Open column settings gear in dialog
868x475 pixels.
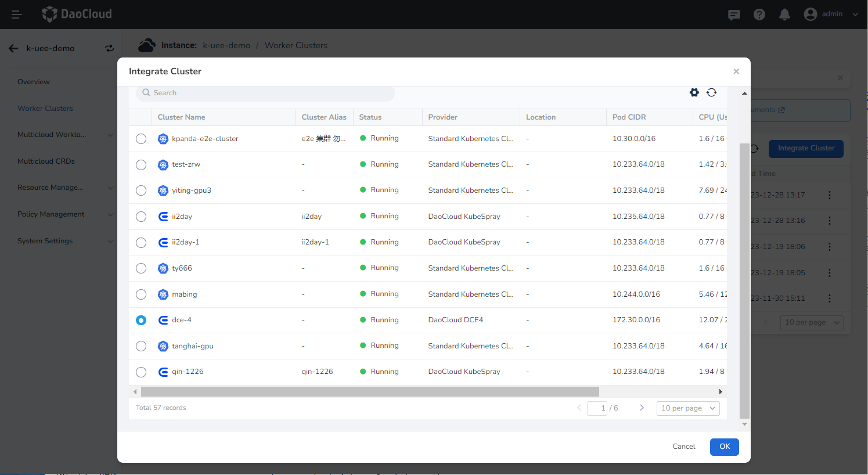click(x=694, y=92)
